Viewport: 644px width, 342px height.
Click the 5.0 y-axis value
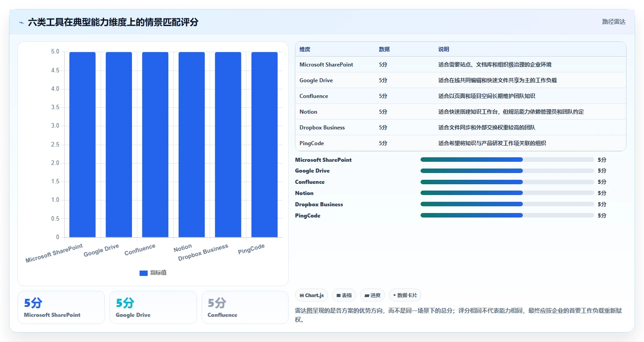click(x=55, y=52)
